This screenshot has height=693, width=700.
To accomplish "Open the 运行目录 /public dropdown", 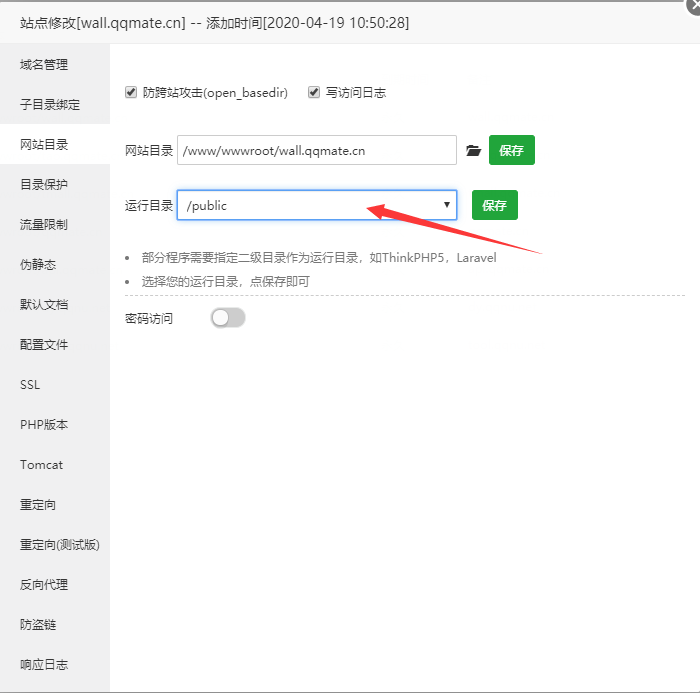I will point(316,206).
